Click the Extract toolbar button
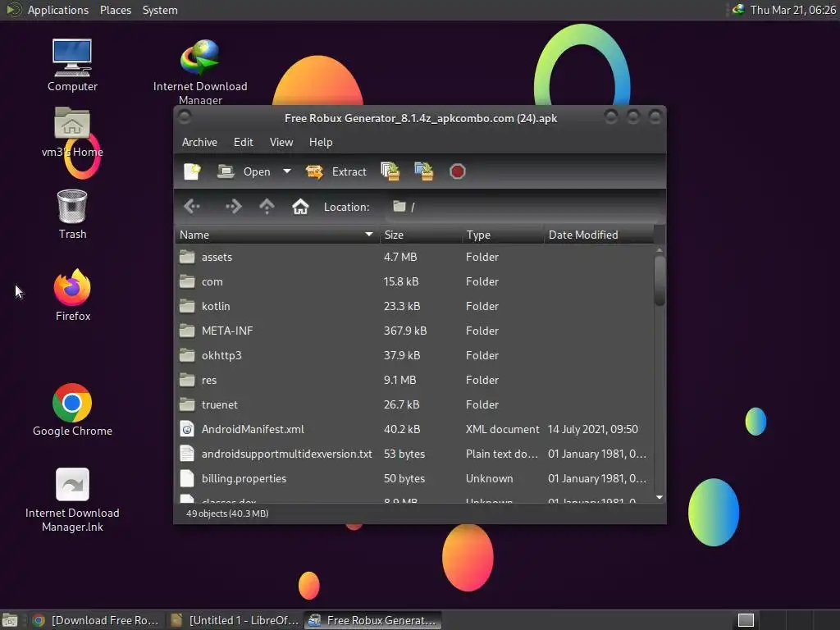The image size is (840, 630). pyautogui.click(x=336, y=171)
